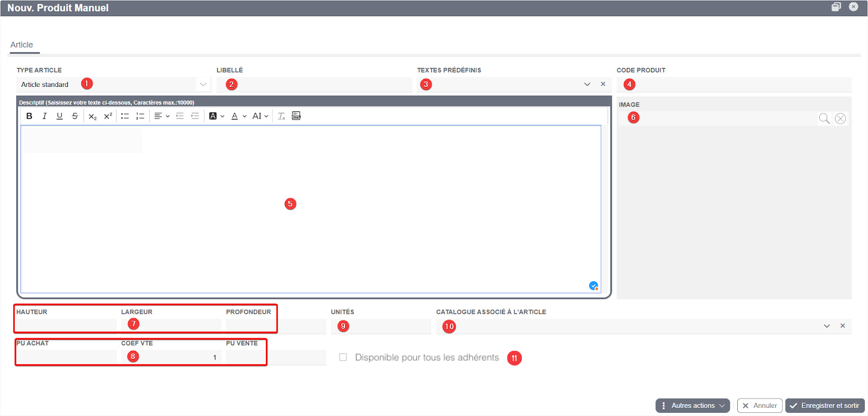The height and width of the screenshot is (416, 868).
Task: Apply italic formatting in the editor toolbar
Action: 44,116
